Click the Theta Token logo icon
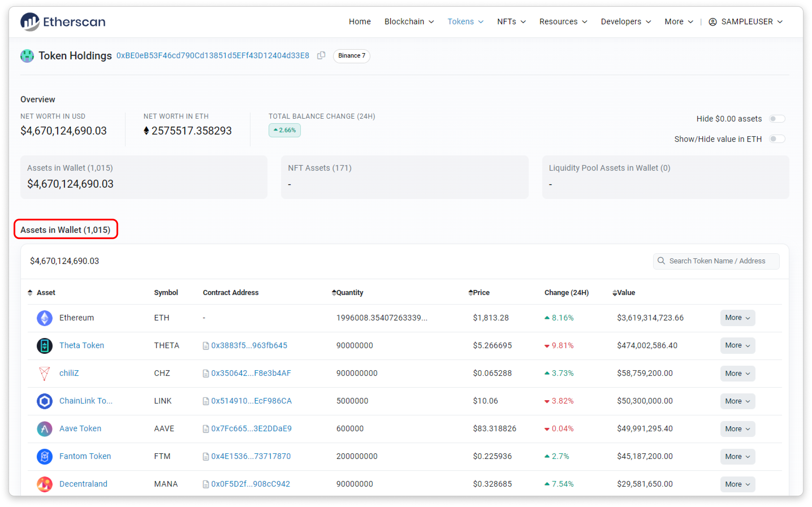This screenshot has height=507, width=812. [x=45, y=346]
